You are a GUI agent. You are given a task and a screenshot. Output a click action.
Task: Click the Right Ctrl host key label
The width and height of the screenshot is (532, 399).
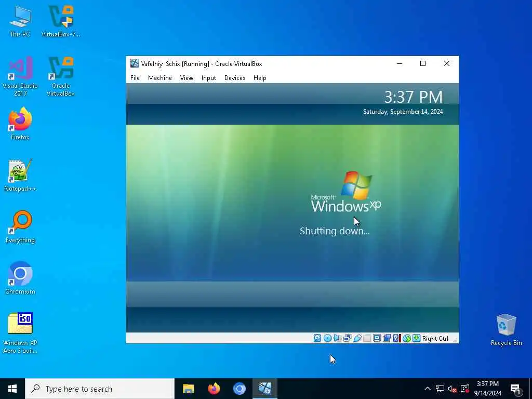pos(435,339)
